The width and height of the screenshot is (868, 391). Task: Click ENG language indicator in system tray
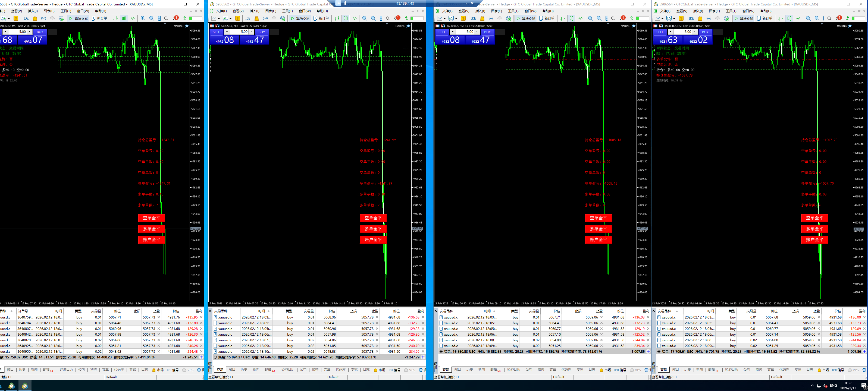tap(833, 385)
